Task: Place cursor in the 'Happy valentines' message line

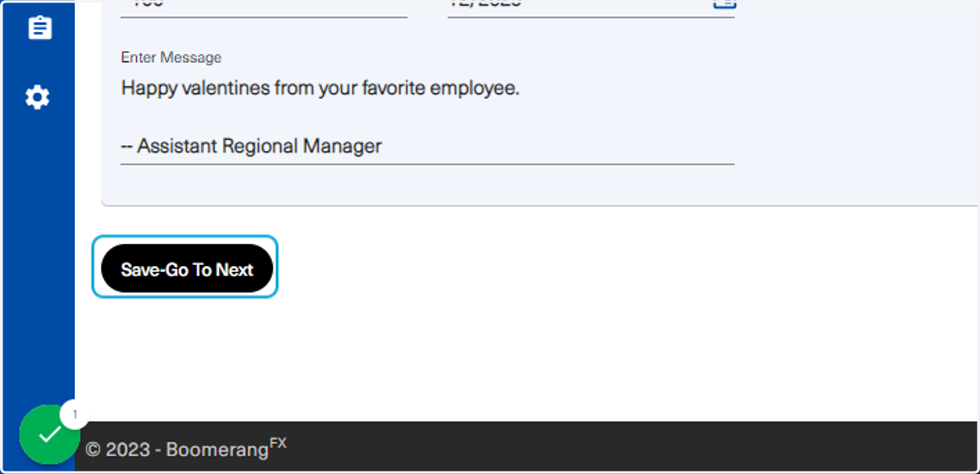Action: (320, 87)
